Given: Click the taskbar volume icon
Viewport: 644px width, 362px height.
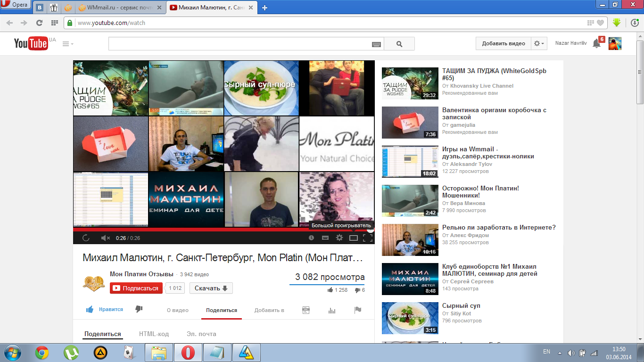Looking at the screenshot, I should 571,353.
